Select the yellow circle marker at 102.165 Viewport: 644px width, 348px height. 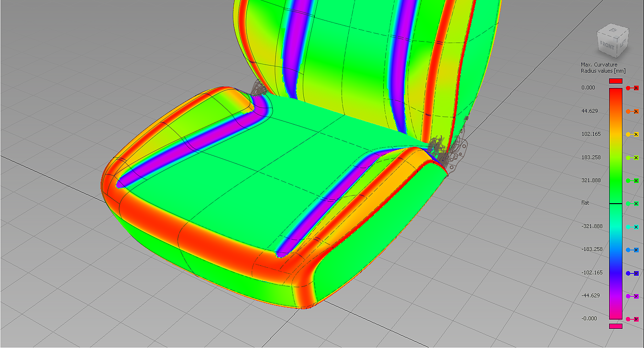[628, 134]
